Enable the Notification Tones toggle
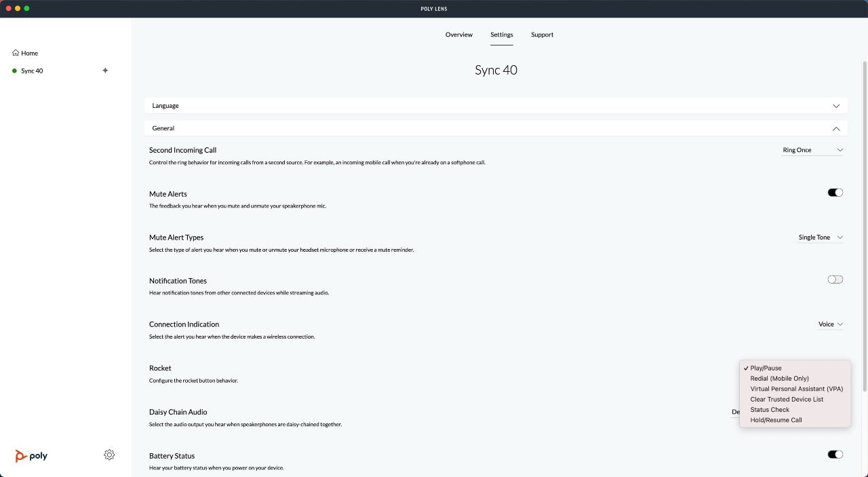Screen dimensions: 868x477 pos(835,280)
